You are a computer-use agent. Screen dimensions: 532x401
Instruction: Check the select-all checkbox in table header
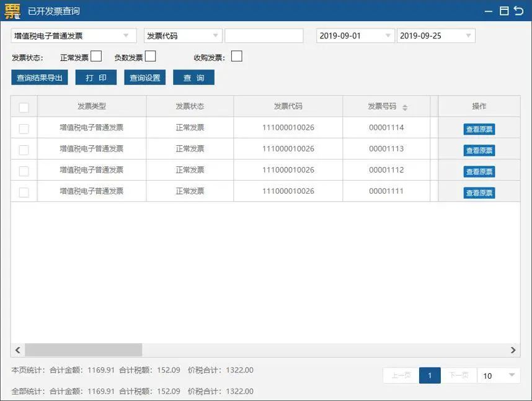point(24,107)
